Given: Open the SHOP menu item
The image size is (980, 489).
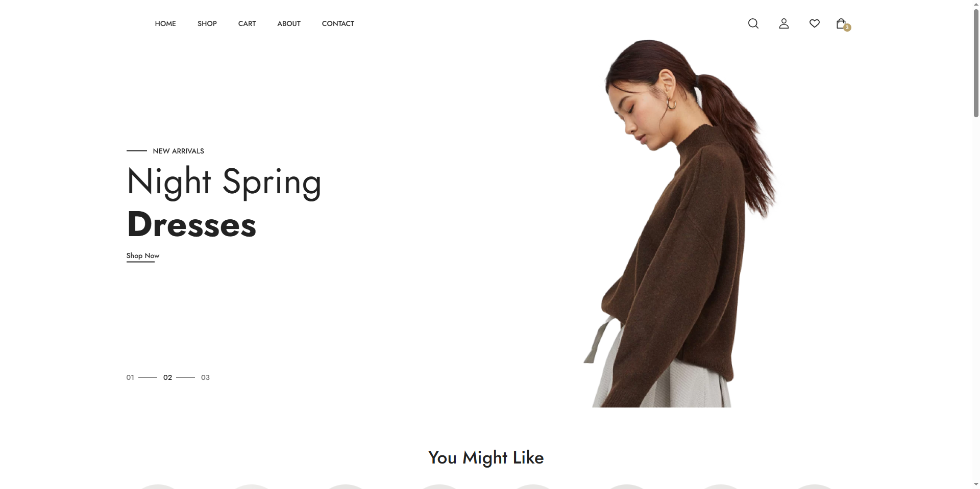Looking at the screenshot, I should 207,23.
